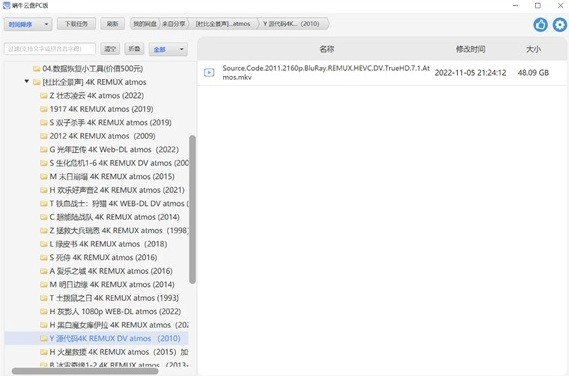Select folder 04.数据恢复小工具(价值500元)

(93, 69)
